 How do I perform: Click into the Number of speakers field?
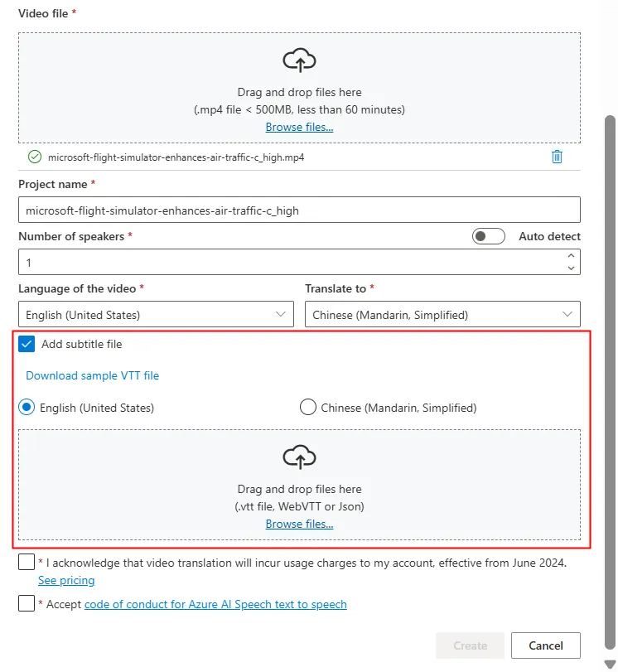point(299,262)
